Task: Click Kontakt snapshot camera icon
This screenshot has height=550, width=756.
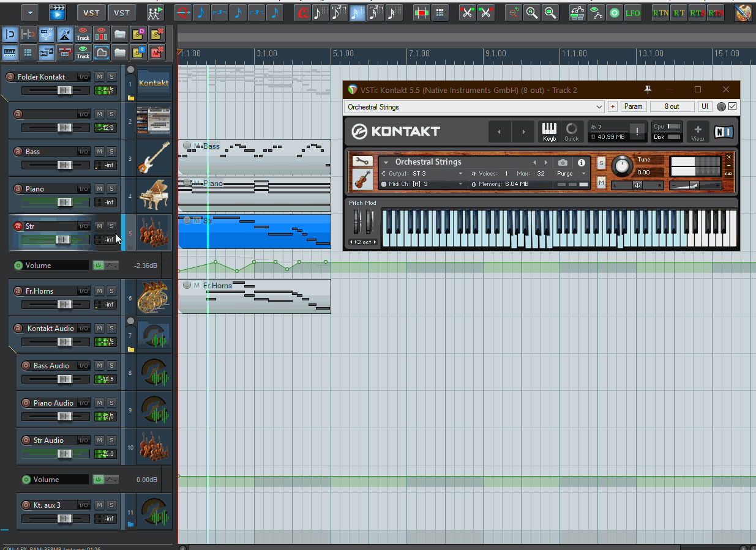Action: coord(563,162)
